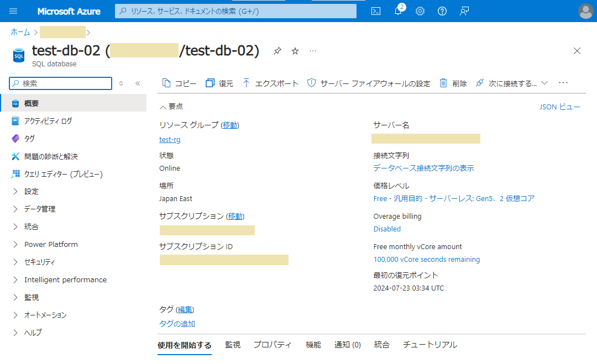Click the Online status value
Viewport: 597px width, 364px height.
[170, 168]
